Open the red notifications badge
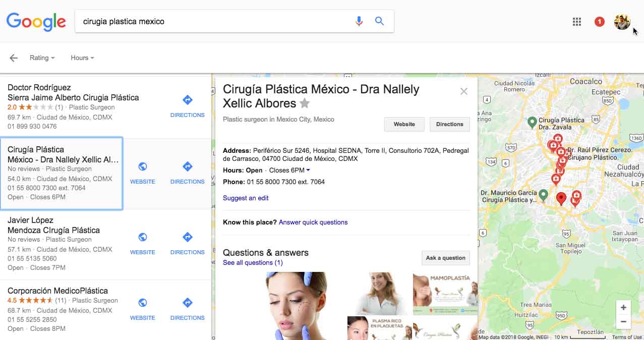 pos(599,22)
